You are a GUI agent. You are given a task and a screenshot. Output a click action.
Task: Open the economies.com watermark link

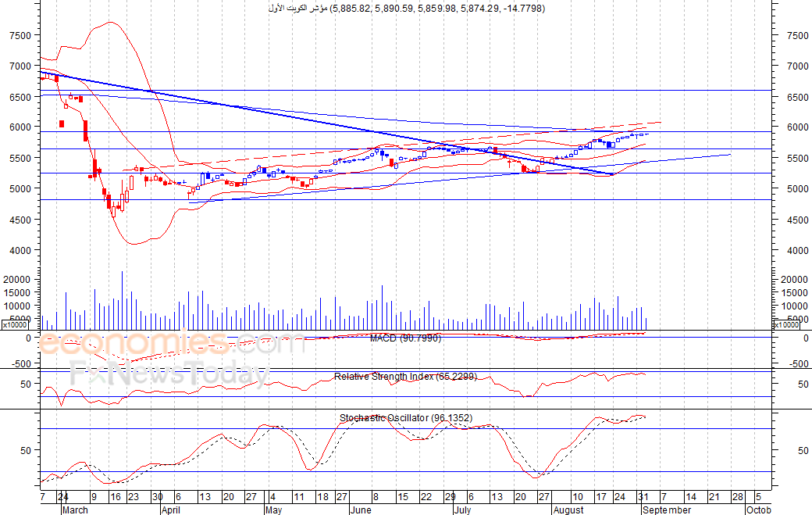tap(171, 343)
